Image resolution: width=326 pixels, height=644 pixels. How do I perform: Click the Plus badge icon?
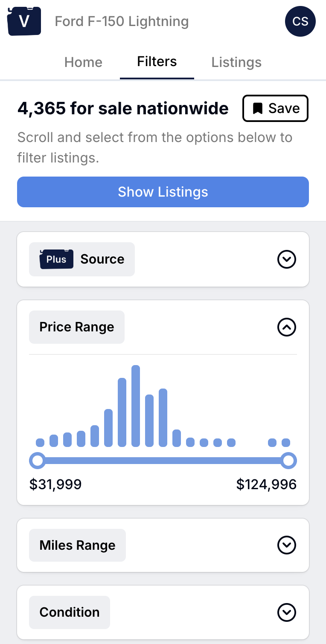point(56,259)
